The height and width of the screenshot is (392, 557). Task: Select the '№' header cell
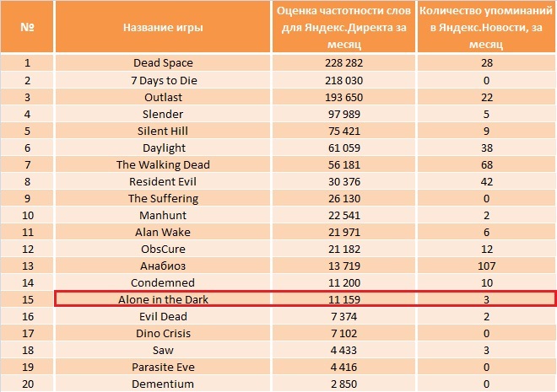coord(27,27)
